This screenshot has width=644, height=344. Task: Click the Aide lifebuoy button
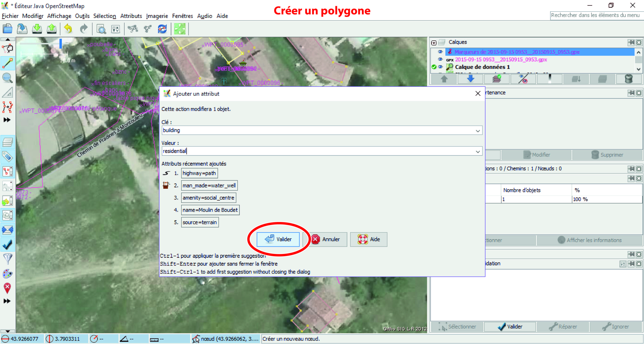pyautogui.click(x=368, y=239)
